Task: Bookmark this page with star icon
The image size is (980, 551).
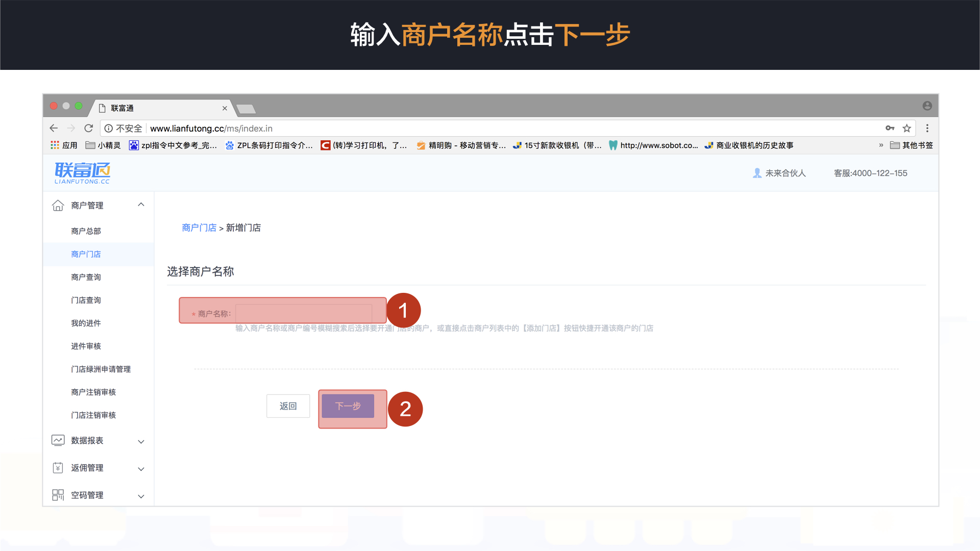Action: 906,128
